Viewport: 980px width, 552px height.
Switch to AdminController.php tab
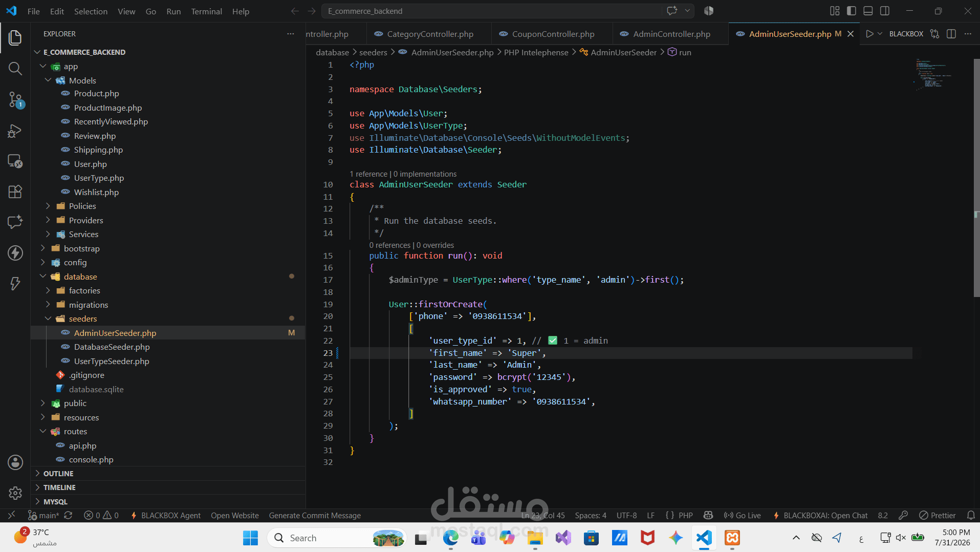tap(670, 34)
